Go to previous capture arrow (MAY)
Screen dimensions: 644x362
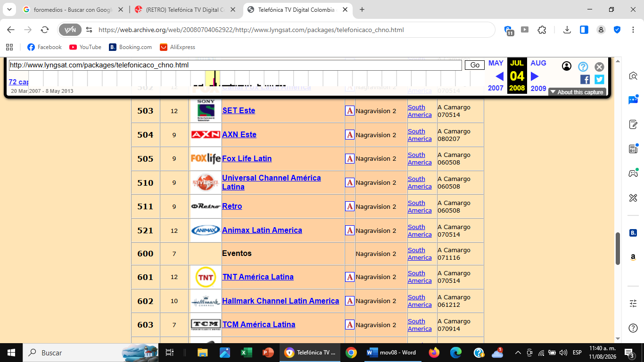499,76
